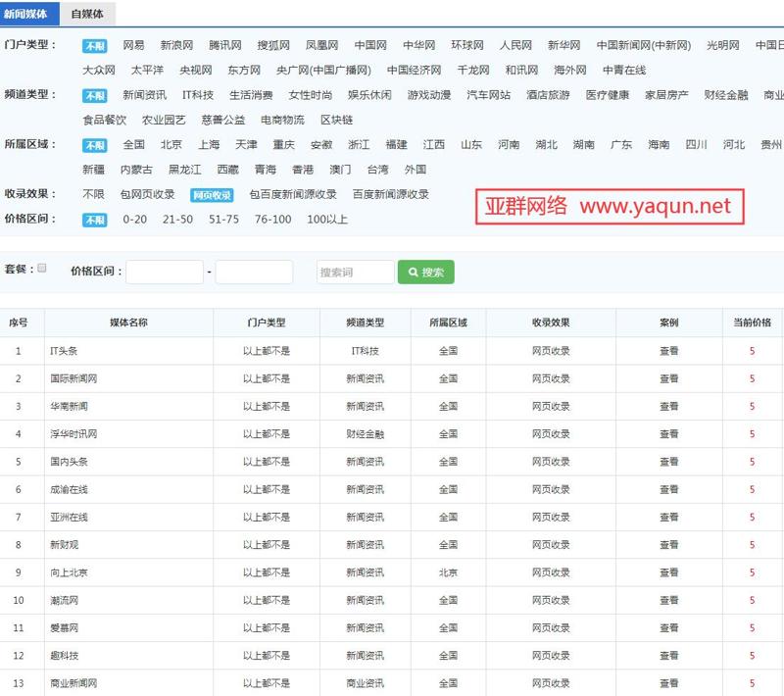Filter portal type by 腾讯网
The height and width of the screenshot is (696, 784).
(225, 45)
